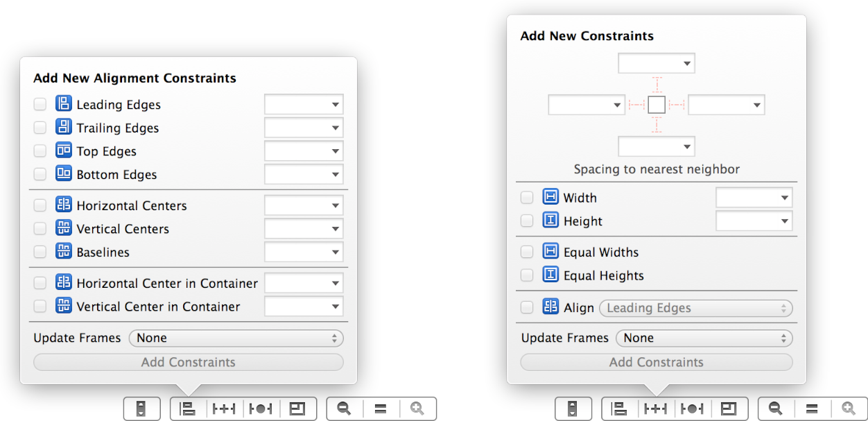
Task: Click the Trailing Edges alignment icon
Action: pos(64,128)
